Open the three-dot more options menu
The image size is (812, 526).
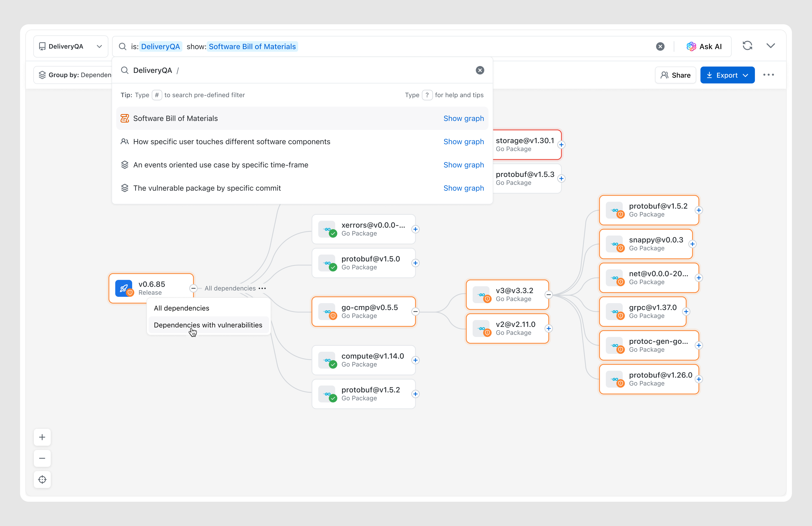point(768,75)
